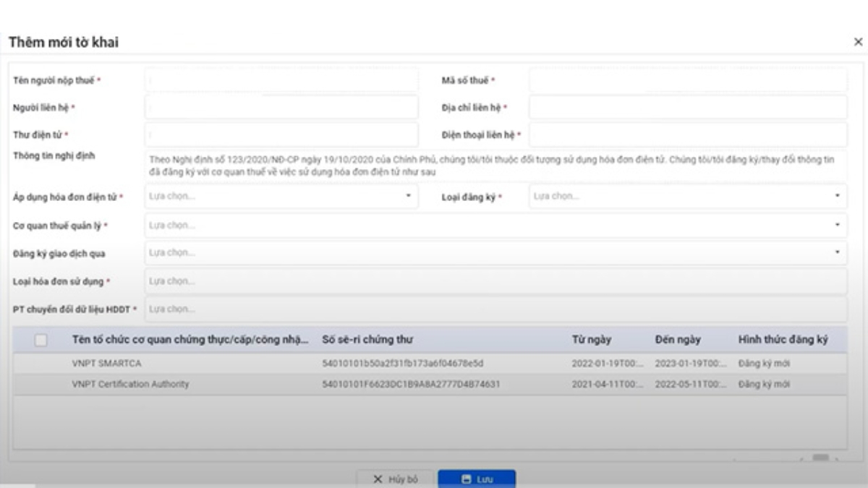Click the table's horizontal scrollbar
The width and height of the screenshot is (868, 488).
coord(820,458)
